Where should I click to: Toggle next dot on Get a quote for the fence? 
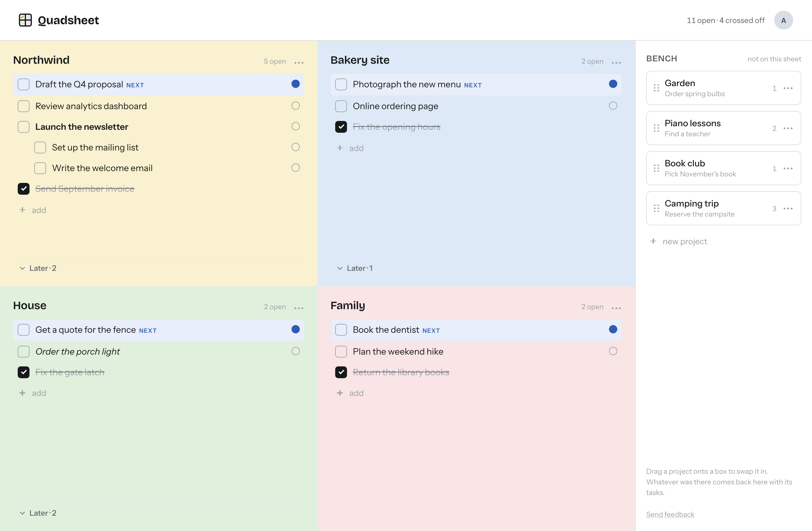point(295,329)
